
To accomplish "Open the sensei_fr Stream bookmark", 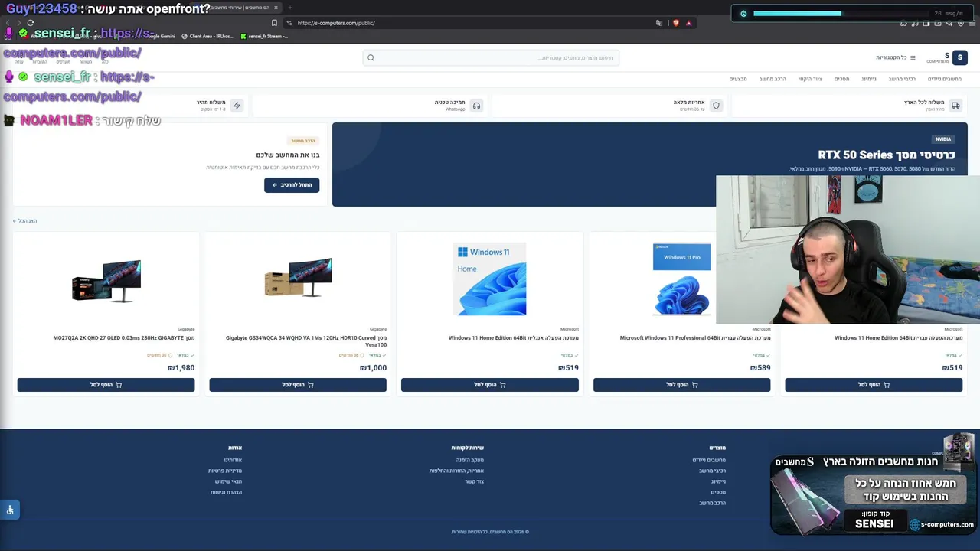I will point(264,36).
